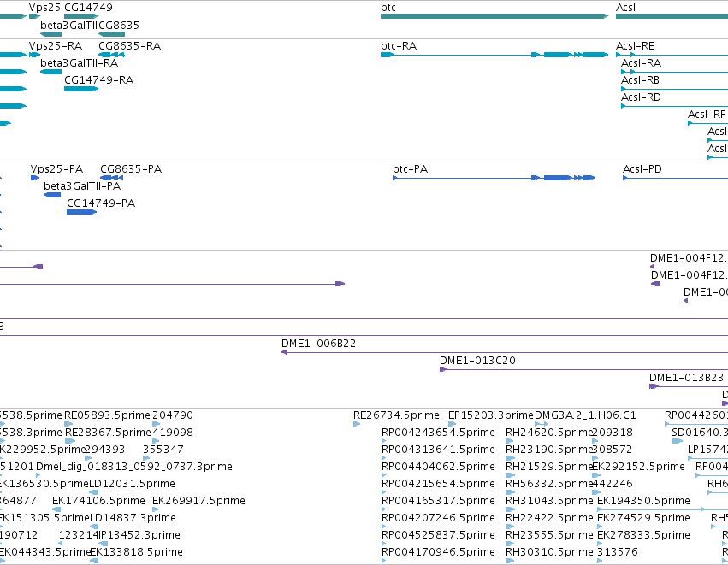Select the RP004313641.5prime EST label

[438, 450]
